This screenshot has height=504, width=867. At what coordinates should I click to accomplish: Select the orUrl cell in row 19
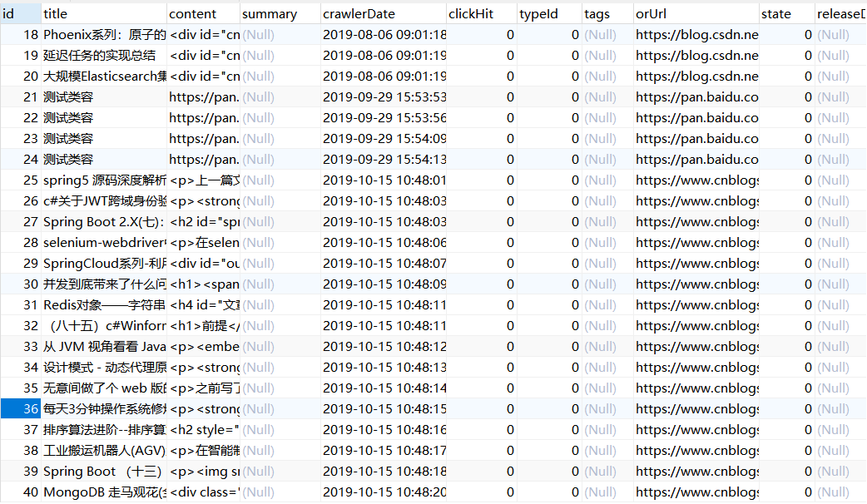[696, 55]
